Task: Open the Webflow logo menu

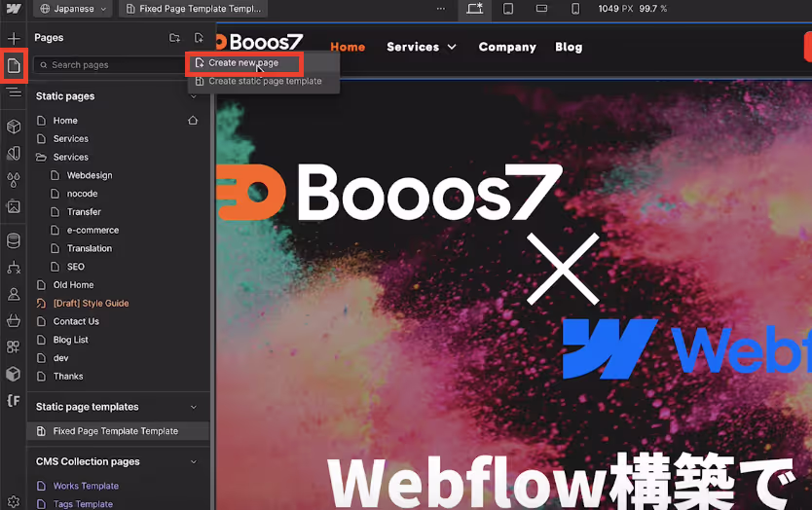Action: (x=14, y=9)
